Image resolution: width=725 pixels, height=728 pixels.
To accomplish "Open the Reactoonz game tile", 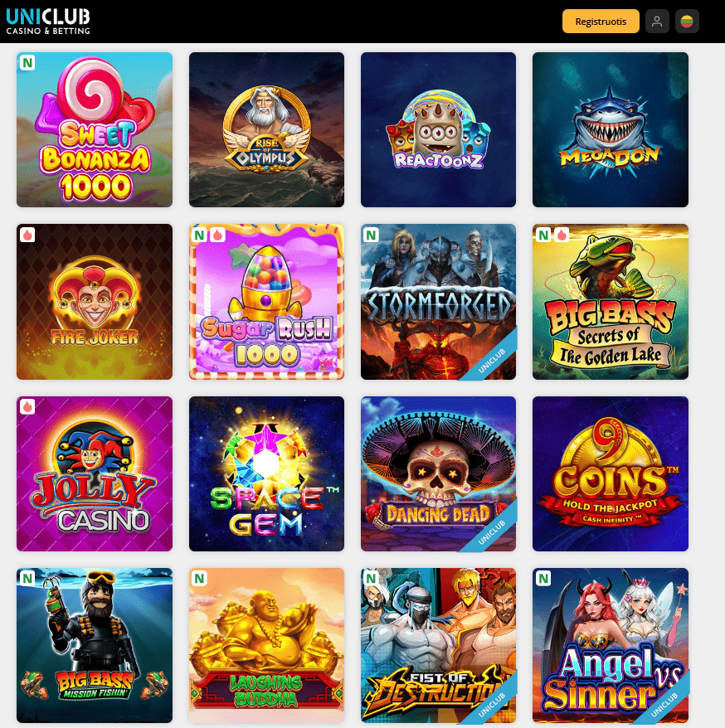I will 439,129.
